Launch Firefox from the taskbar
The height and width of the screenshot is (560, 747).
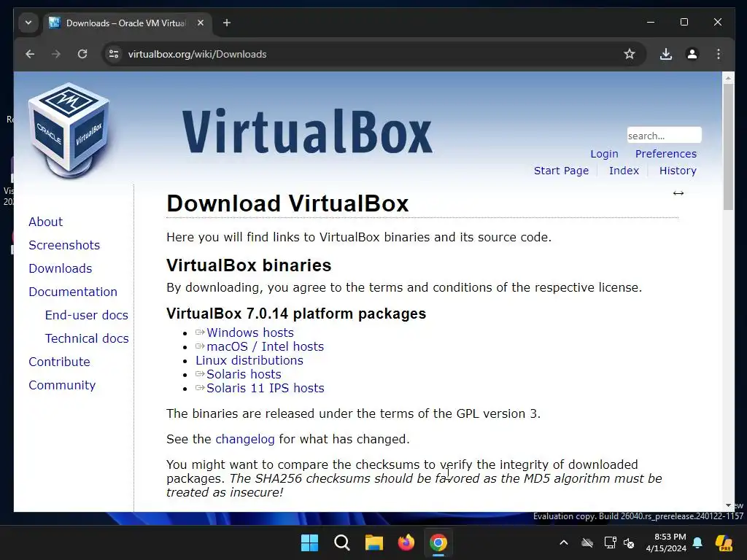click(406, 542)
